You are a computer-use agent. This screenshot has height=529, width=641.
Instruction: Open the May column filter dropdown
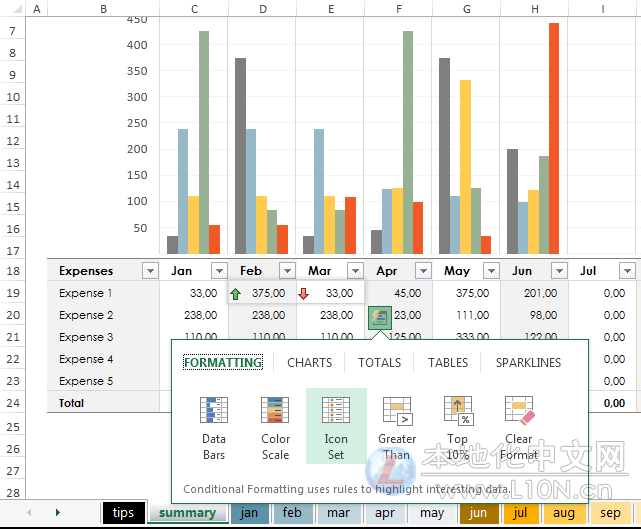click(x=491, y=271)
